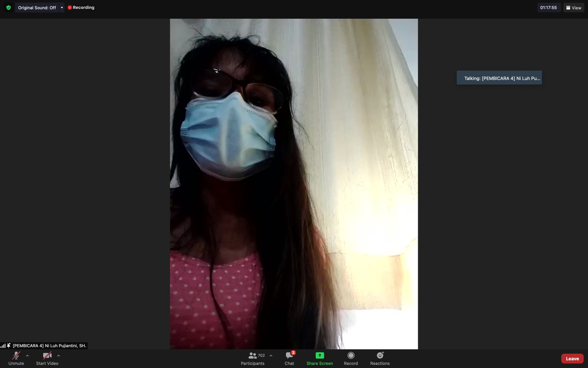Open the Participants list

[253, 358]
